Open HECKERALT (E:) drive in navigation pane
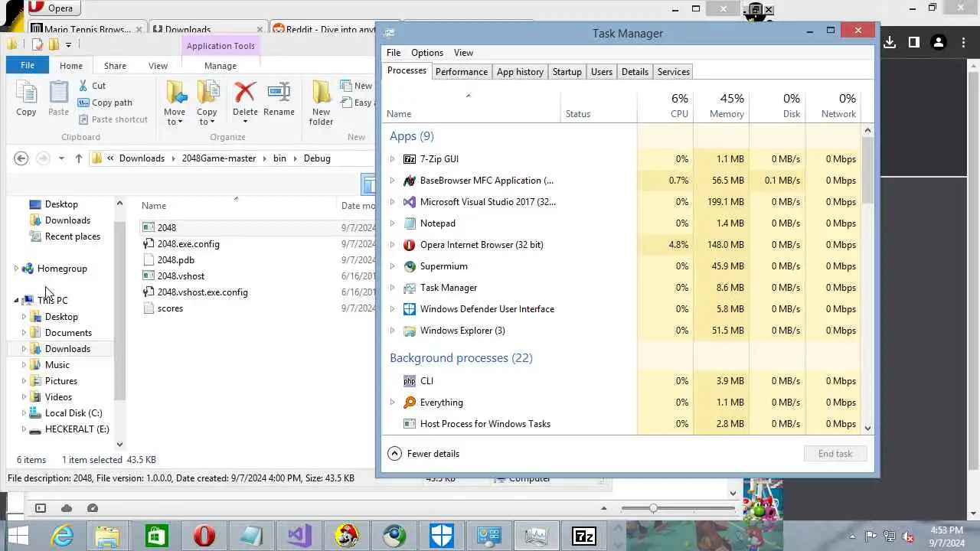This screenshot has width=980, height=551. tap(77, 429)
